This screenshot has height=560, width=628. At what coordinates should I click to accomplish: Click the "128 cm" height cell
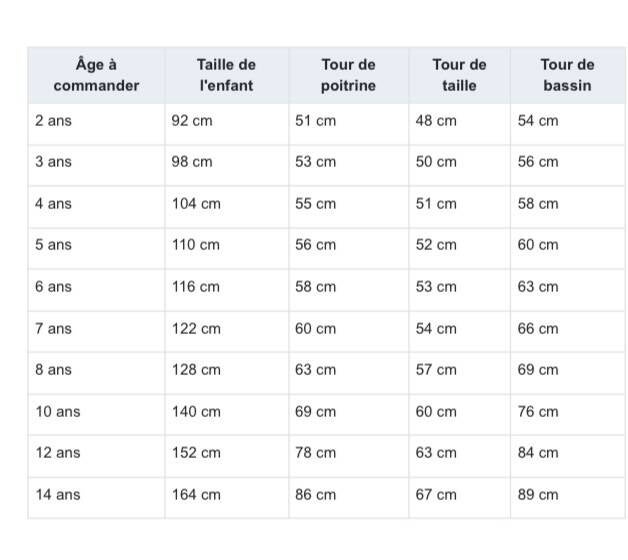tap(196, 370)
